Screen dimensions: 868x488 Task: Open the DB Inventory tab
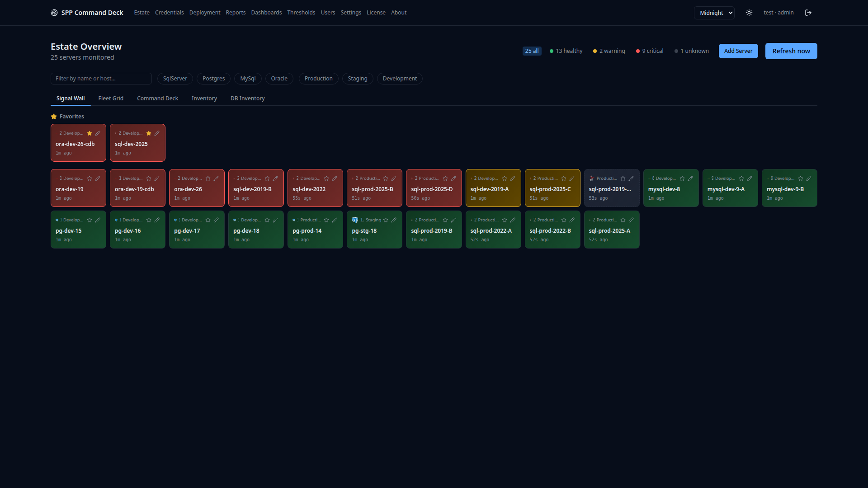[248, 99]
